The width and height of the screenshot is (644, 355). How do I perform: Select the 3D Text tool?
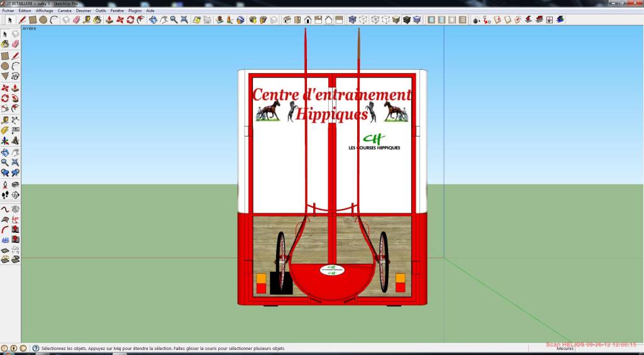15,141
